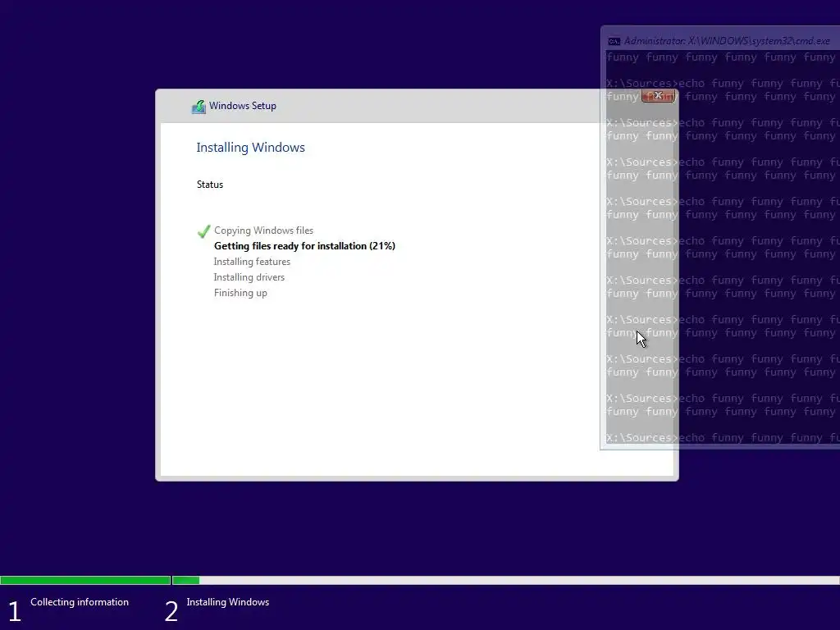Close the Windows Setup dialog
Viewport: 840px width, 630px height.
coord(659,95)
